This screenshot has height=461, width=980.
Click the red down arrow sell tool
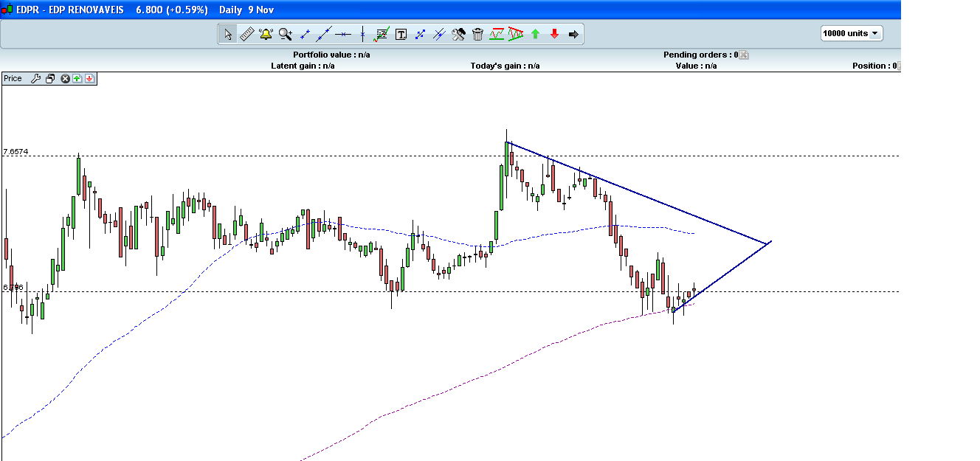click(554, 34)
